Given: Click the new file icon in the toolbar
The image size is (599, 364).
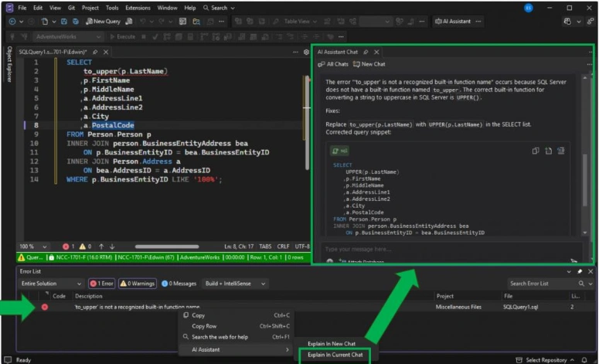Looking at the screenshot, I should (45, 22).
